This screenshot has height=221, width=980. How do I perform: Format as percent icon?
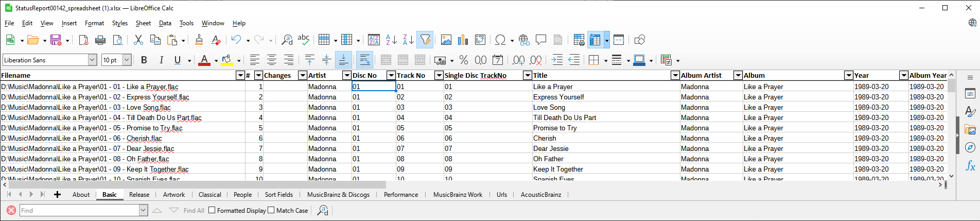click(464, 60)
